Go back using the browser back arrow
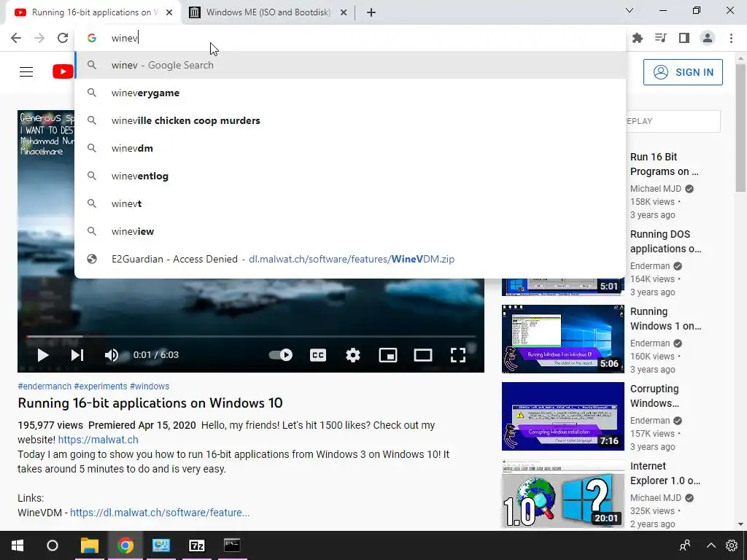747x560 pixels. [x=16, y=38]
